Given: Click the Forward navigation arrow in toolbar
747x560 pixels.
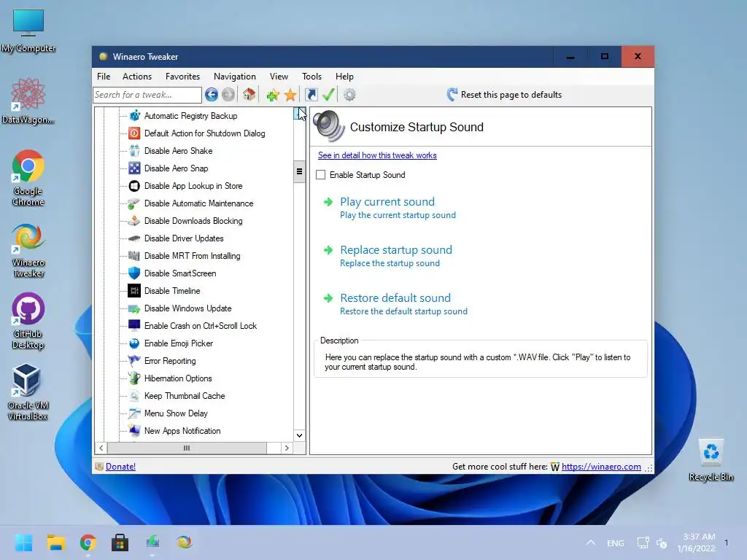Looking at the screenshot, I should (x=228, y=95).
